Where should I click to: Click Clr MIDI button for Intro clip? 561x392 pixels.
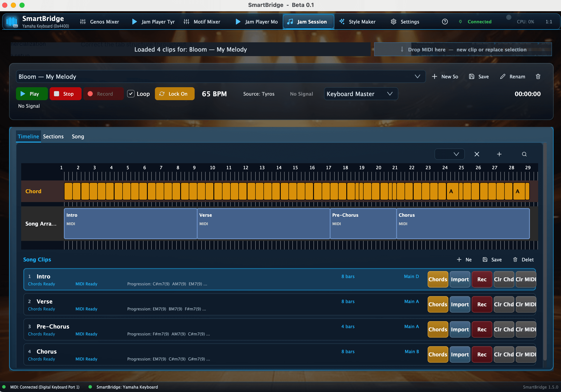(526, 279)
